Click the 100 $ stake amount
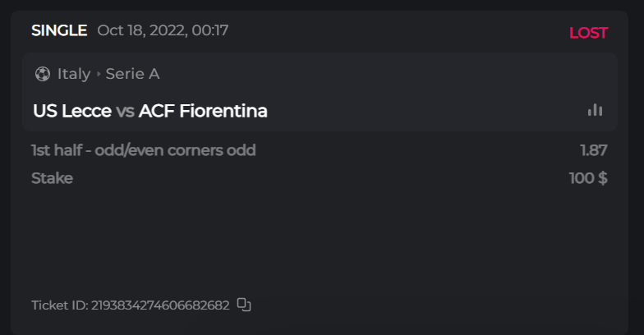 coord(588,178)
